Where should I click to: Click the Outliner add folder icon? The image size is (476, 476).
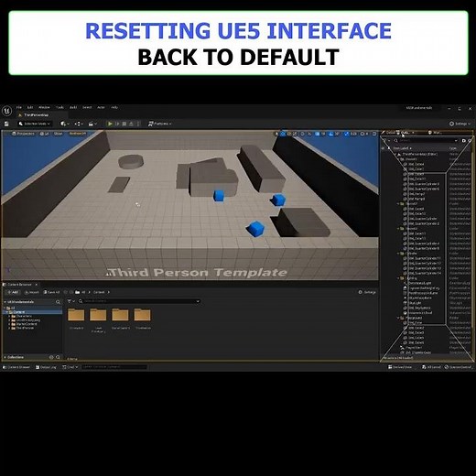(x=464, y=141)
